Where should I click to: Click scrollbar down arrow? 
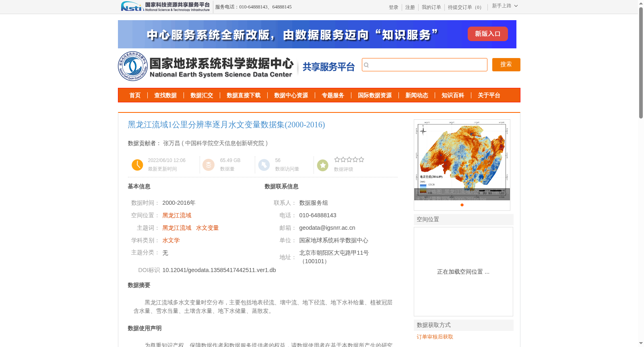pyautogui.click(x=641, y=343)
